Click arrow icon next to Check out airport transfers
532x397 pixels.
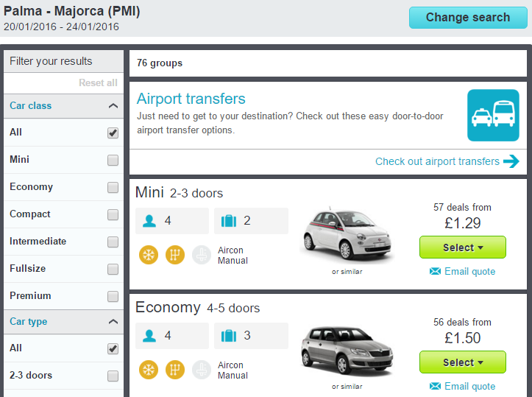(511, 161)
